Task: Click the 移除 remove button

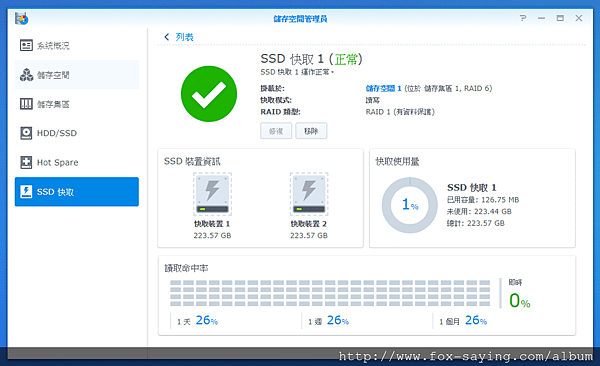Action: pyautogui.click(x=311, y=131)
